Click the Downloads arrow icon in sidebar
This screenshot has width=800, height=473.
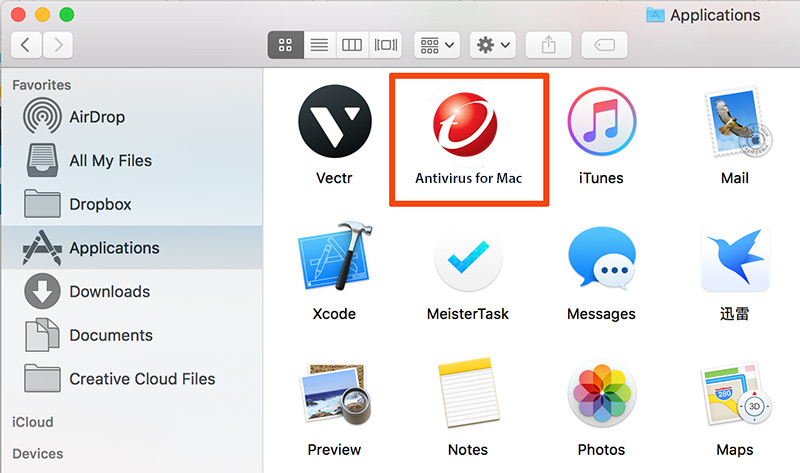pyautogui.click(x=42, y=291)
